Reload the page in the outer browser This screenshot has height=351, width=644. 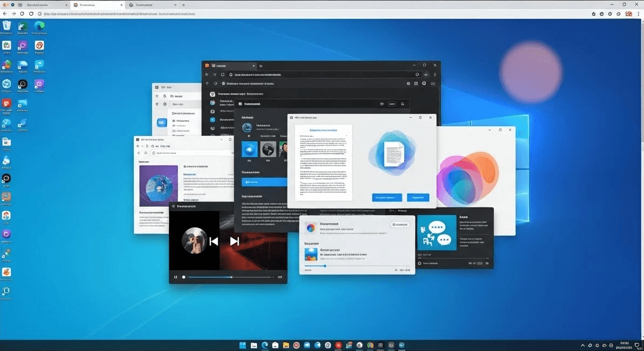22,14
